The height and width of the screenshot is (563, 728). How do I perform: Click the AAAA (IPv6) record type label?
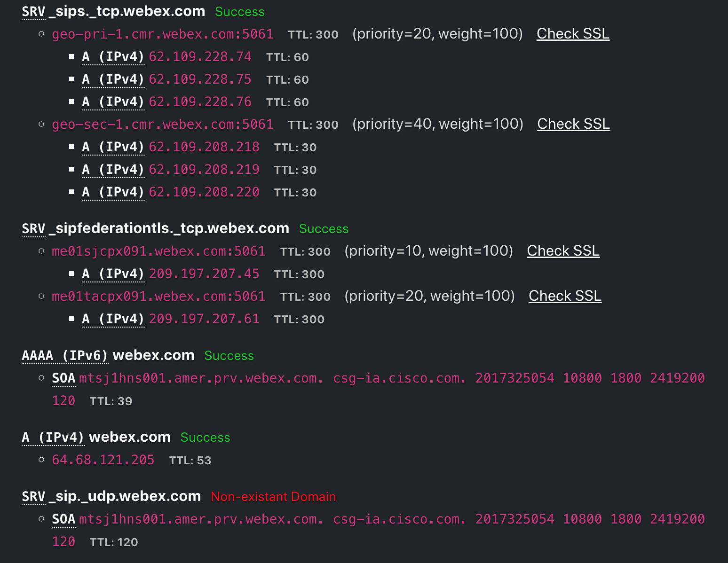click(x=65, y=356)
